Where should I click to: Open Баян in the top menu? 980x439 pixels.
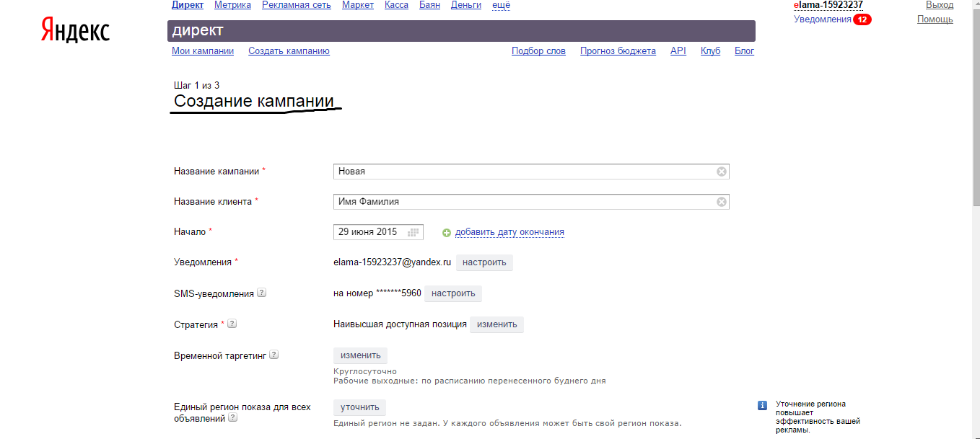point(429,5)
